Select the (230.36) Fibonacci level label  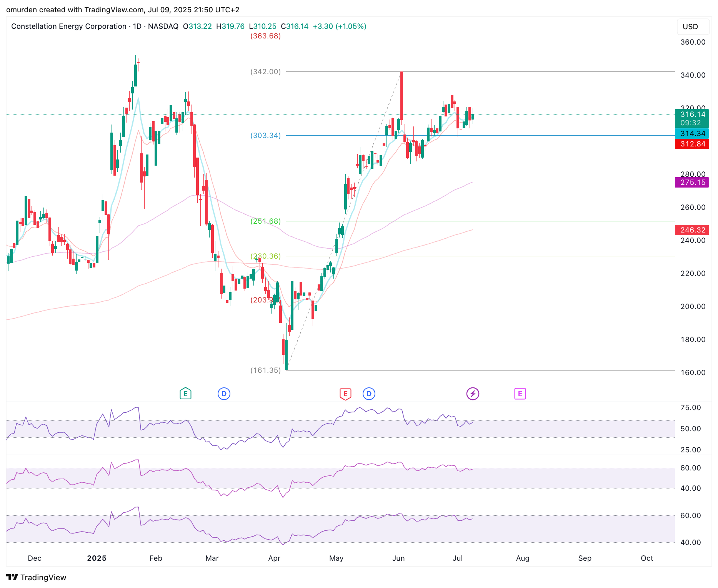coord(265,256)
